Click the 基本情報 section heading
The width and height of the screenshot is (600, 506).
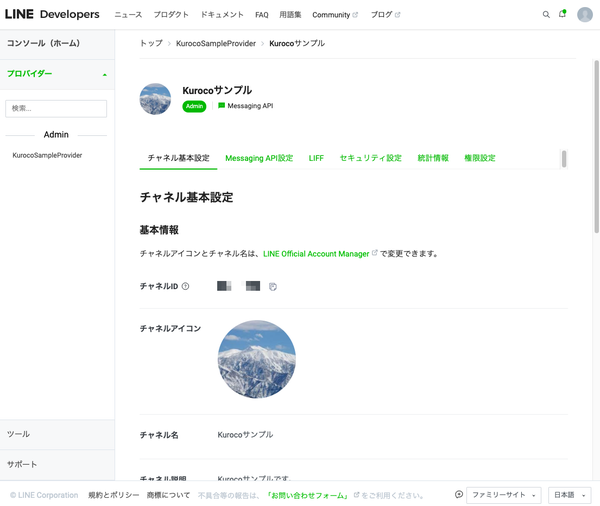coord(159,230)
